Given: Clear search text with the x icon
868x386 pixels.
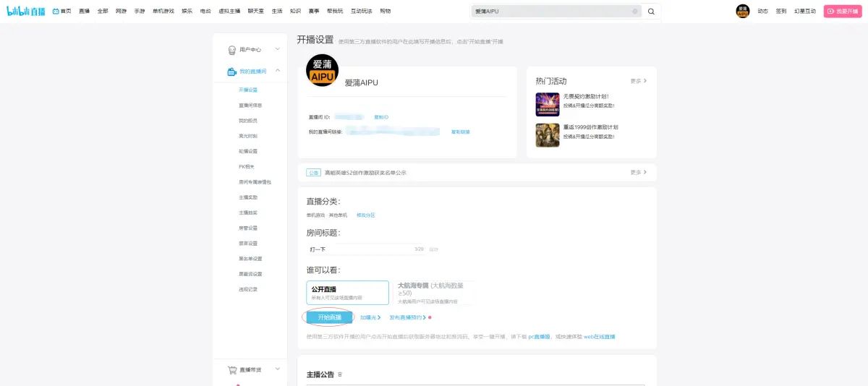Looking at the screenshot, I should [635, 12].
